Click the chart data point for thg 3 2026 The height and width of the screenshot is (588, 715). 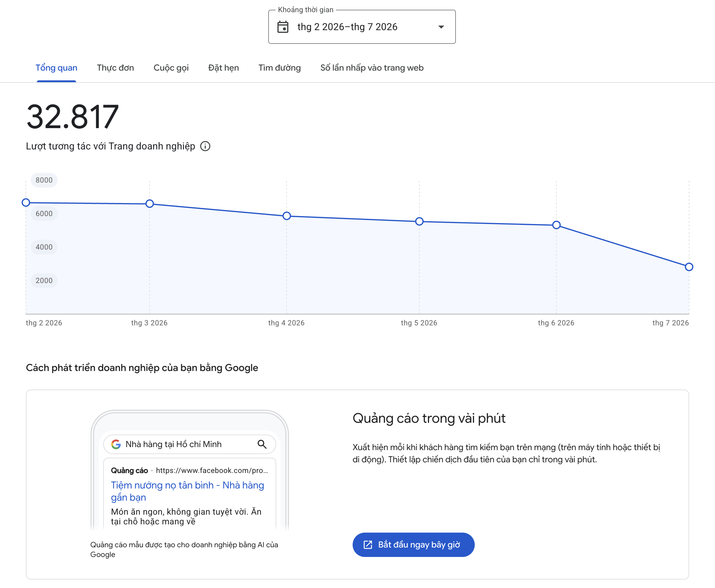point(150,204)
